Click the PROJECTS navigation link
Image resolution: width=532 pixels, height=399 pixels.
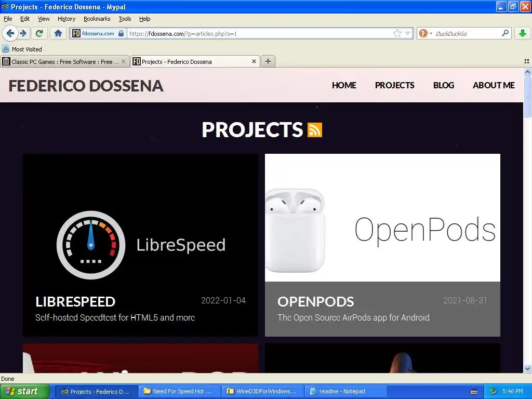(x=395, y=85)
